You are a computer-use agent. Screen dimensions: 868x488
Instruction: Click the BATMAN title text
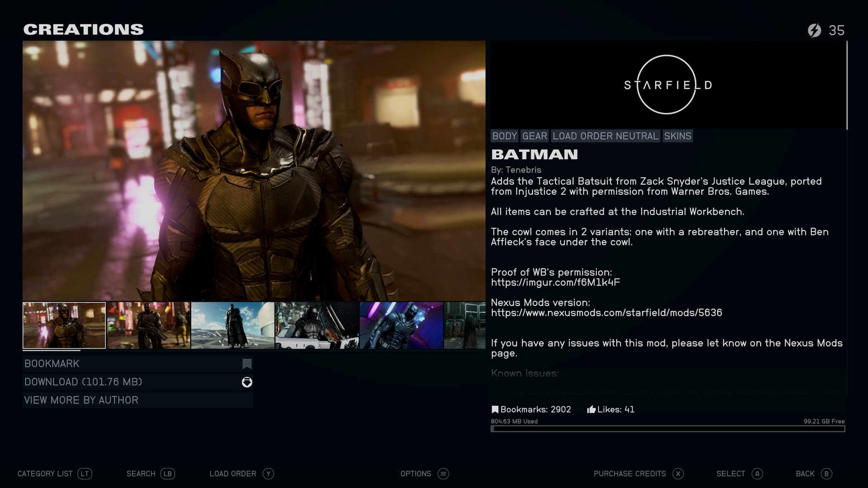click(534, 155)
